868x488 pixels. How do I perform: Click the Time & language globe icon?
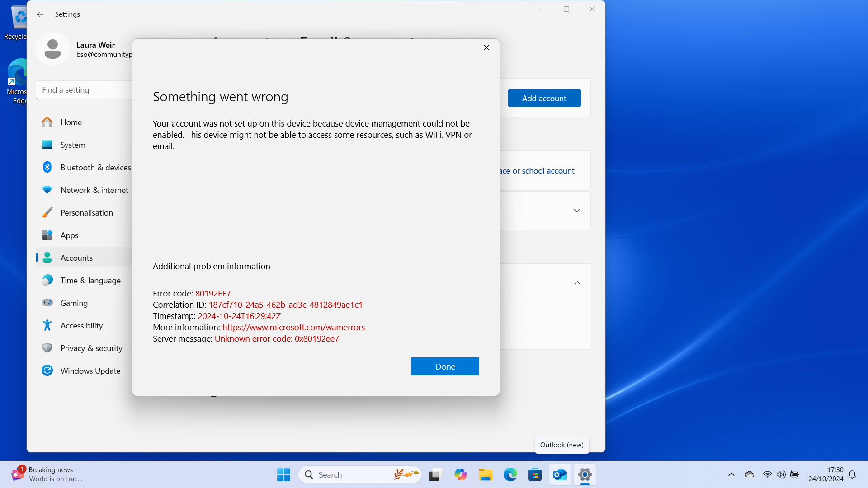(47, 280)
